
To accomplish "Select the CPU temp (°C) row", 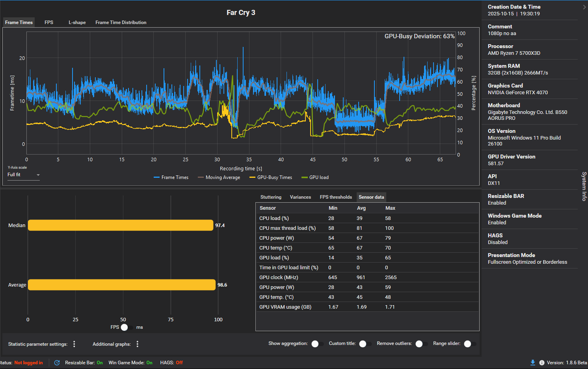I will (x=367, y=248).
